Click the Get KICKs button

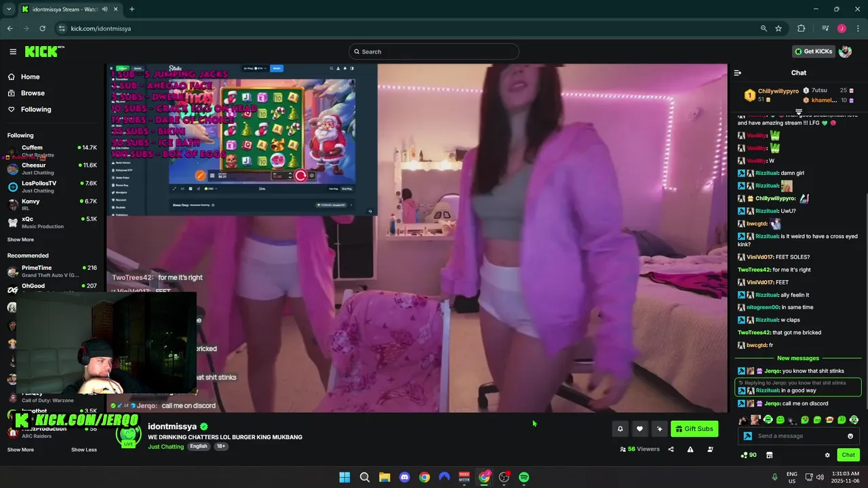pos(813,52)
